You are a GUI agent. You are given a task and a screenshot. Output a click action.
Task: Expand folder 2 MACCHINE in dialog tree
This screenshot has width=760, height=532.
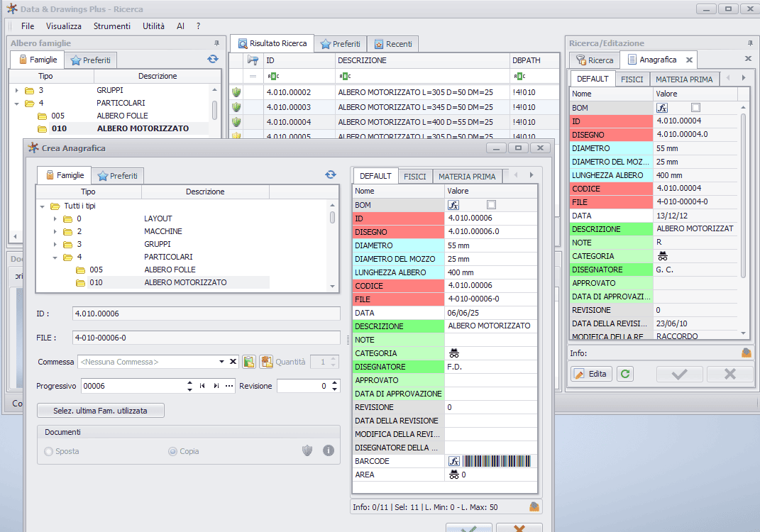pyautogui.click(x=55, y=232)
